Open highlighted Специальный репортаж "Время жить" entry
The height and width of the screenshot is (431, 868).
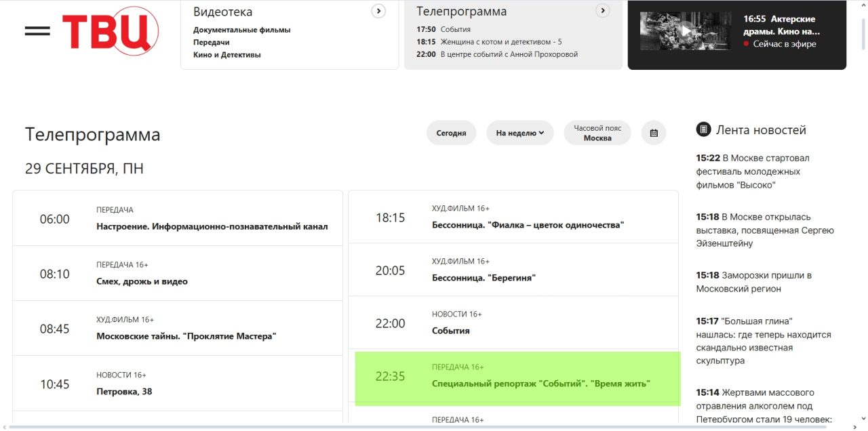coord(540,384)
